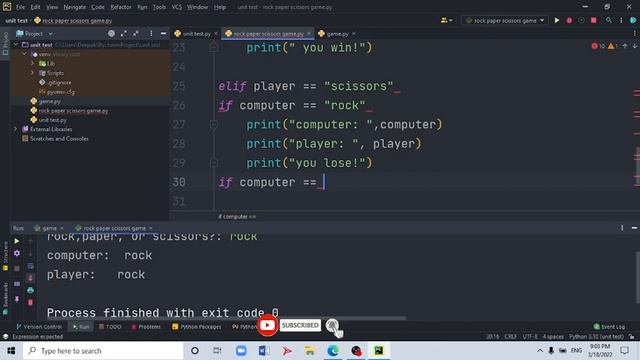640x360 pixels.
Task: Open the Refactor menu
Action: [x=121, y=7]
